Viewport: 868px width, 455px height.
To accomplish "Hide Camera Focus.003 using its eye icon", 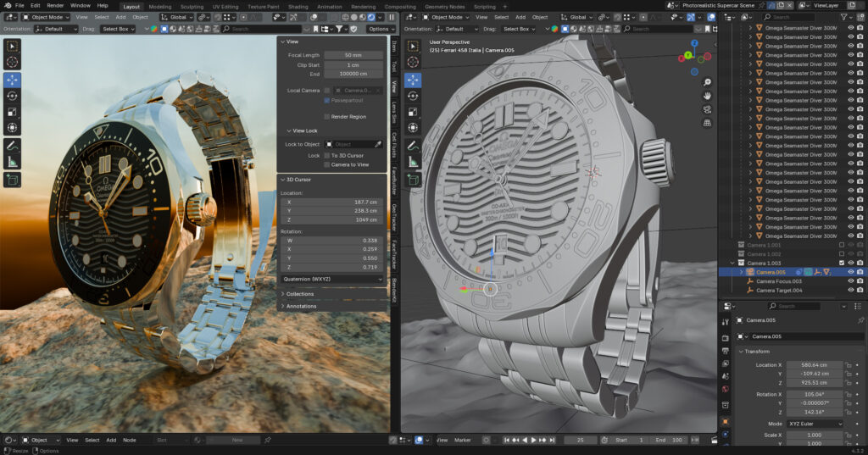I will (851, 281).
